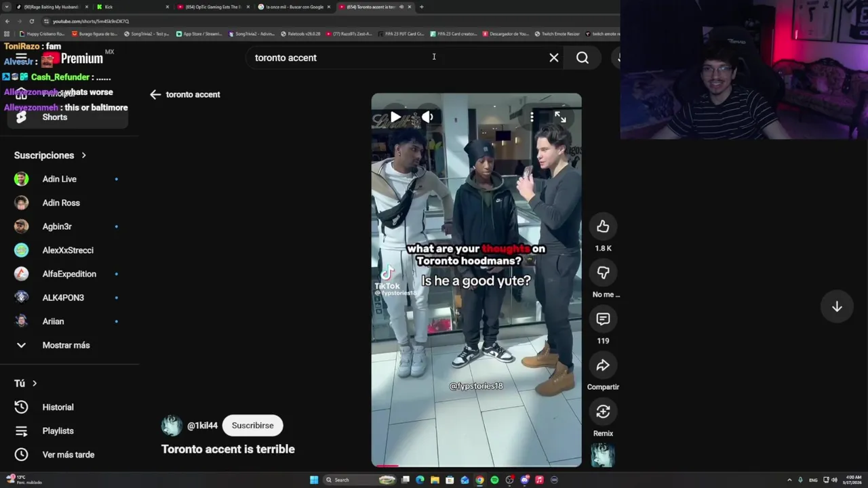Switch to the 'la once mil - Buscar con Google' tab
The image size is (868, 488).
coord(294,7)
